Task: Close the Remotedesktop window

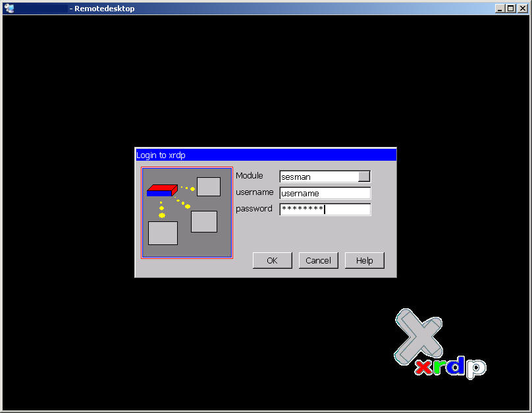Action: point(521,9)
